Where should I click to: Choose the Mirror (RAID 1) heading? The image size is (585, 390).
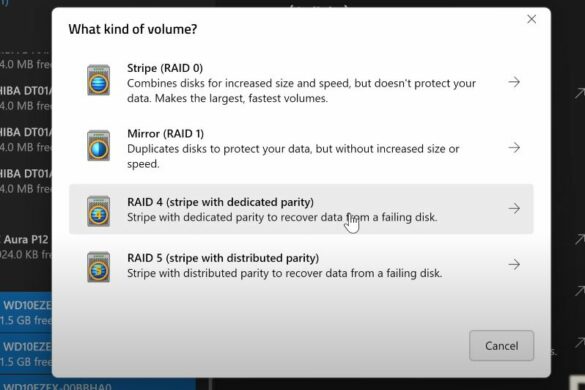[x=166, y=134]
